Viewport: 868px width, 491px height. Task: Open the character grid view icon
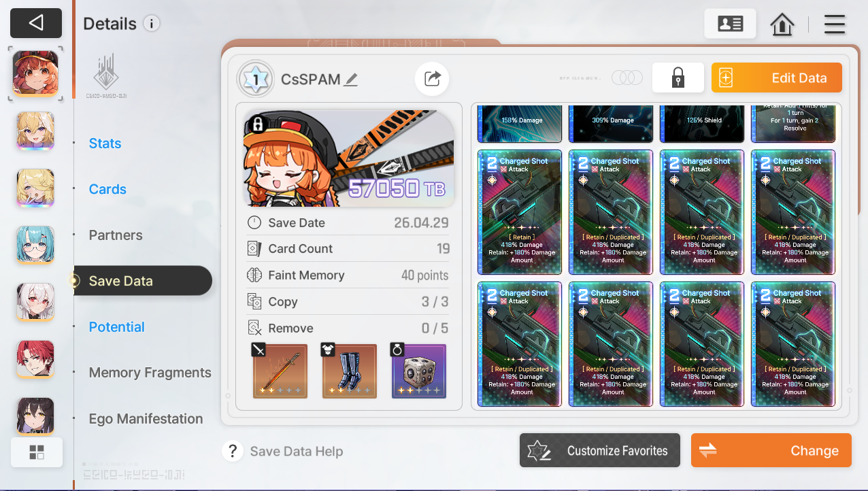(x=37, y=452)
